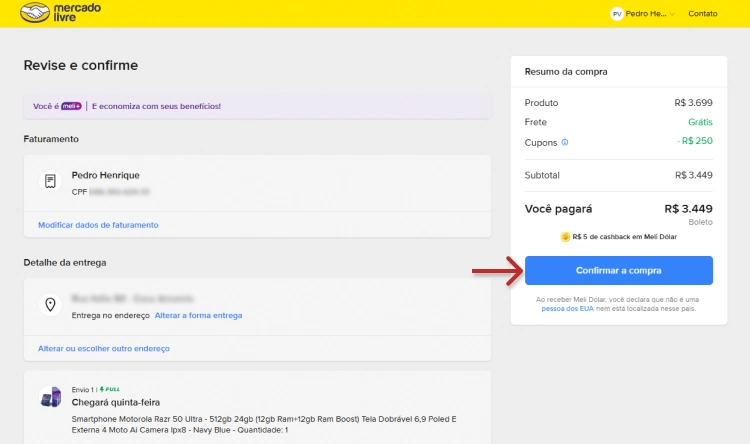The height and width of the screenshot is (444, 750).
Task: Click the Você pagará total amount R$ 3.449
Action: [688, 209]
